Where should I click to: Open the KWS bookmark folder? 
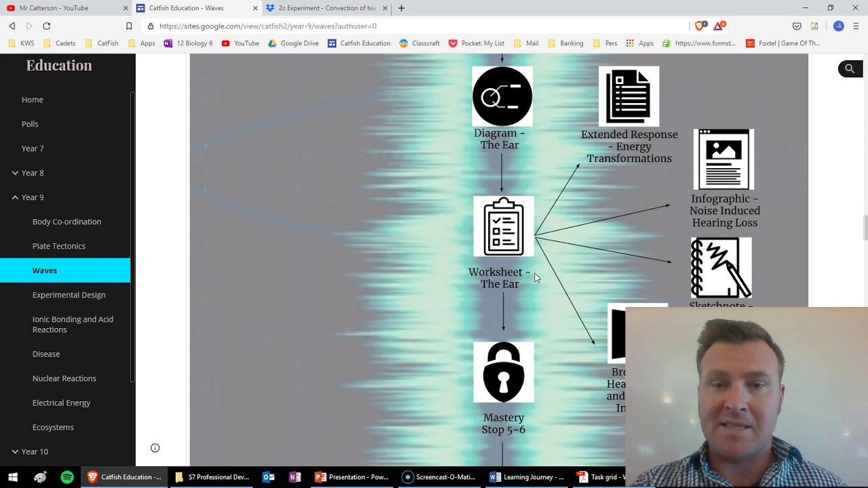[21, 43]
